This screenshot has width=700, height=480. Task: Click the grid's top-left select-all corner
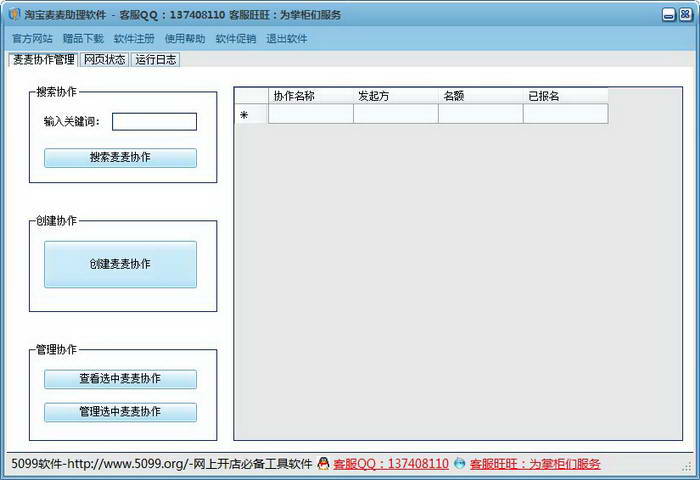(251, 96)
